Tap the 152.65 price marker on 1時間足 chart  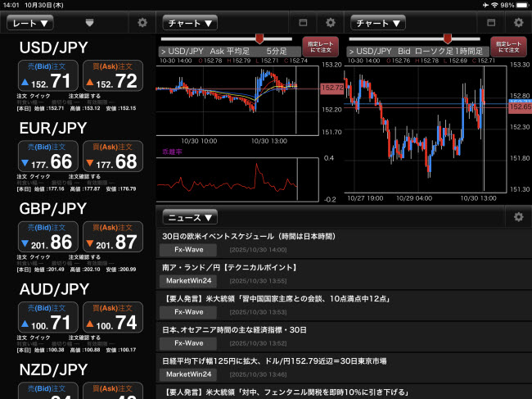(x=520, y=107)
